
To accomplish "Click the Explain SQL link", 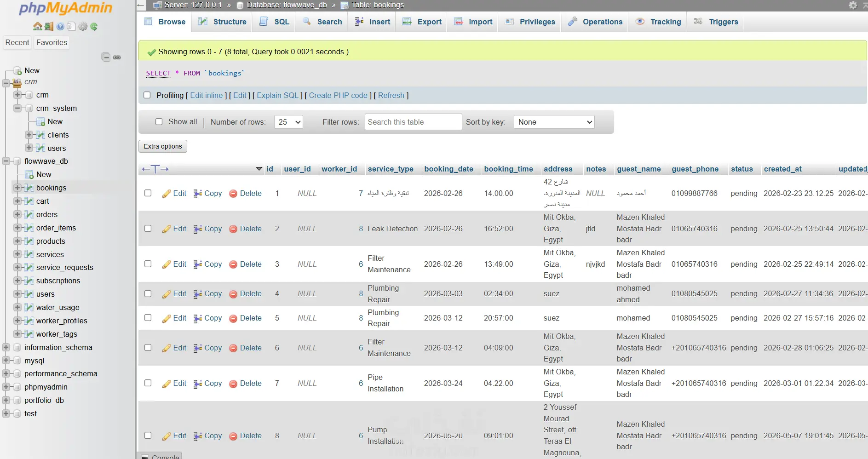I will tap(278, 96).
